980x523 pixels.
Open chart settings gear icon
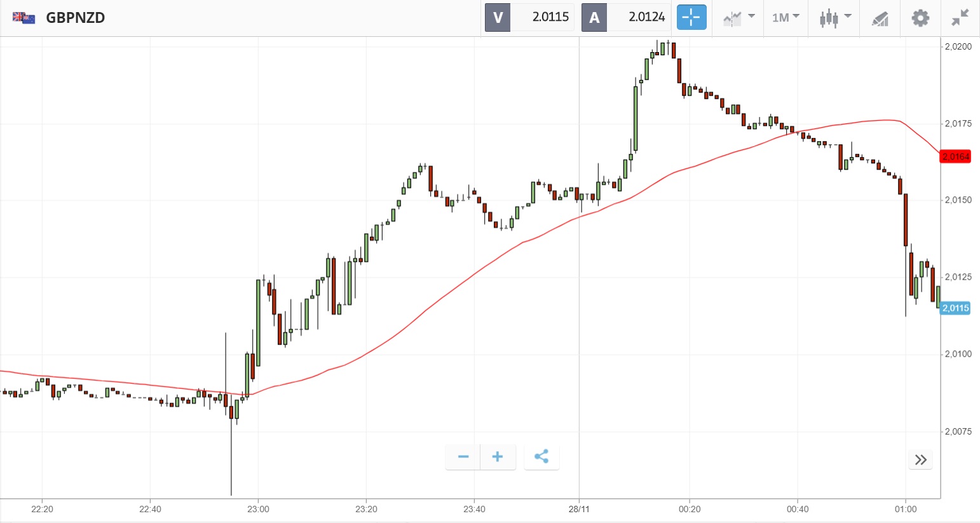pos(920,18)
